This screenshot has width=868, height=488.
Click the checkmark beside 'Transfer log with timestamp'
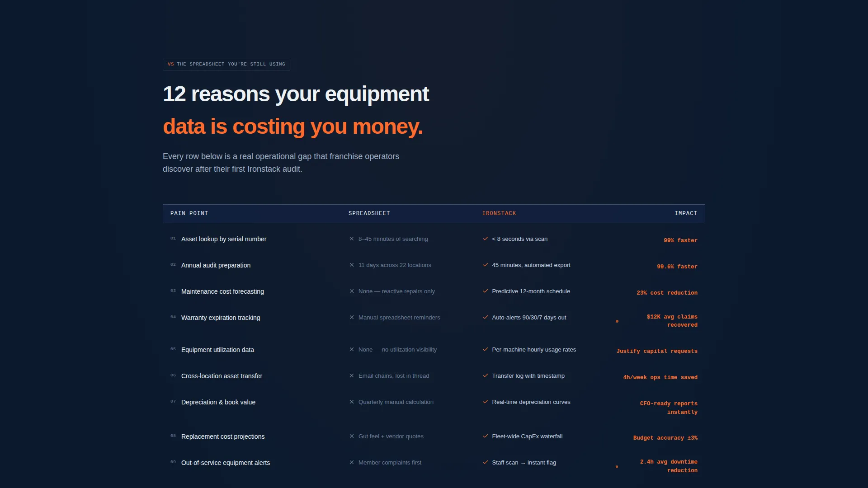click(486, 375)
